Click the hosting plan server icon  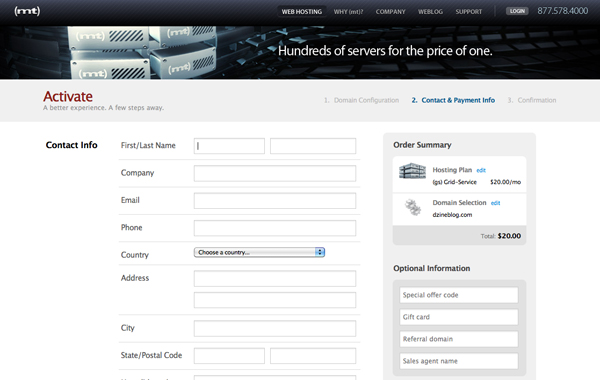coord(412,171)
